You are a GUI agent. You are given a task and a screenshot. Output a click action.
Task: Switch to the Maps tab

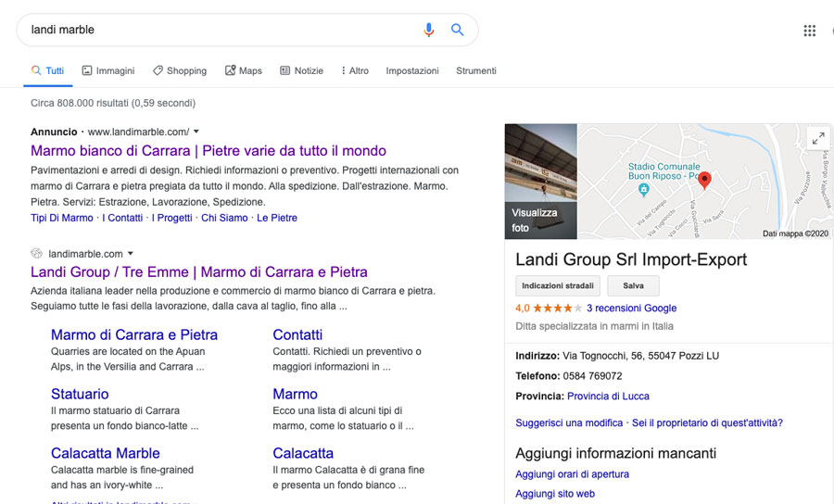(x=244, y=70)
